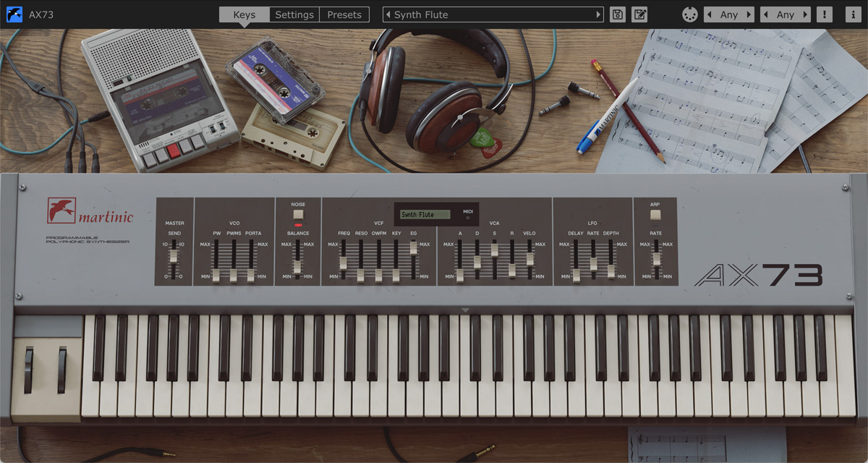The width and height of the screenshot is (868, 463).
Task: Click the save preset floppy disk icon
Action: tap(617, 14)
